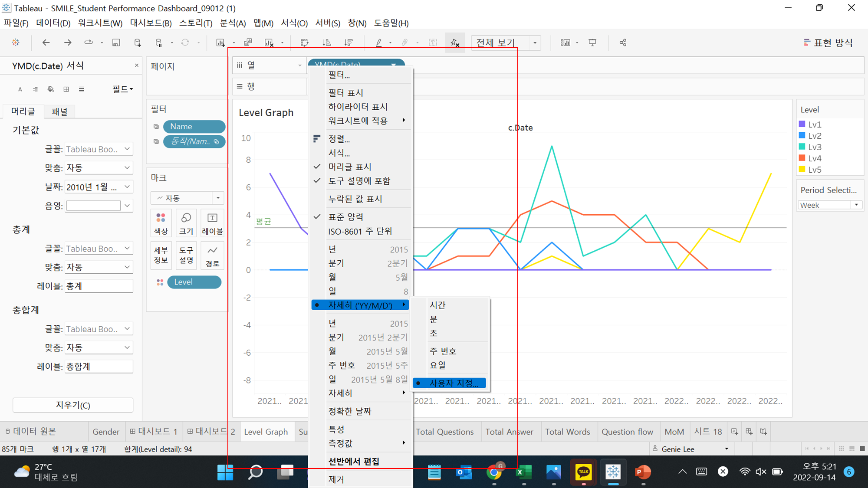
Task: Click the Lv1 purple legend swatch
Action: tap(802, 124)
